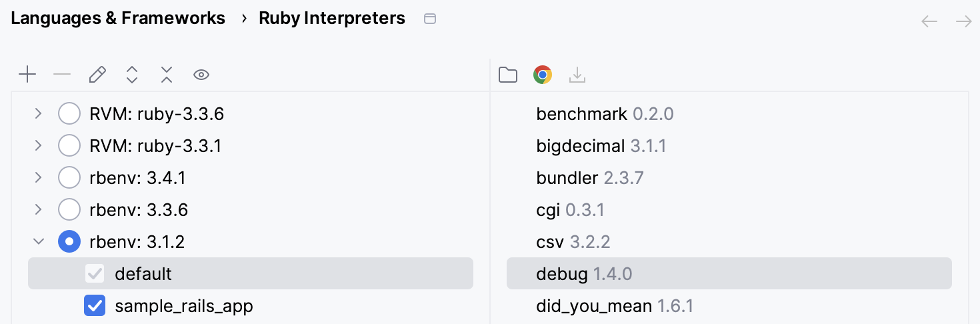The height and width of the screenshot is (324, 980).
Task: Click the Add interpreter plus icon
Action: pos(27,75)
